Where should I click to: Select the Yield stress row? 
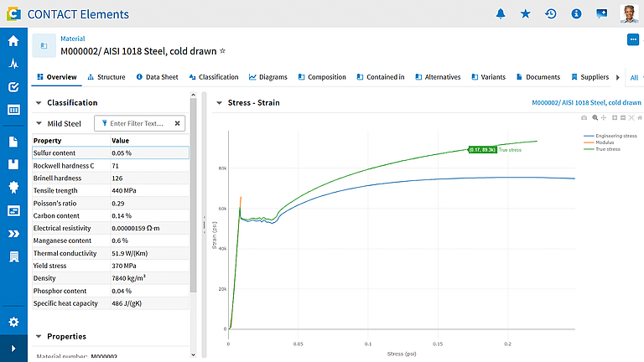tap(111, 266)
